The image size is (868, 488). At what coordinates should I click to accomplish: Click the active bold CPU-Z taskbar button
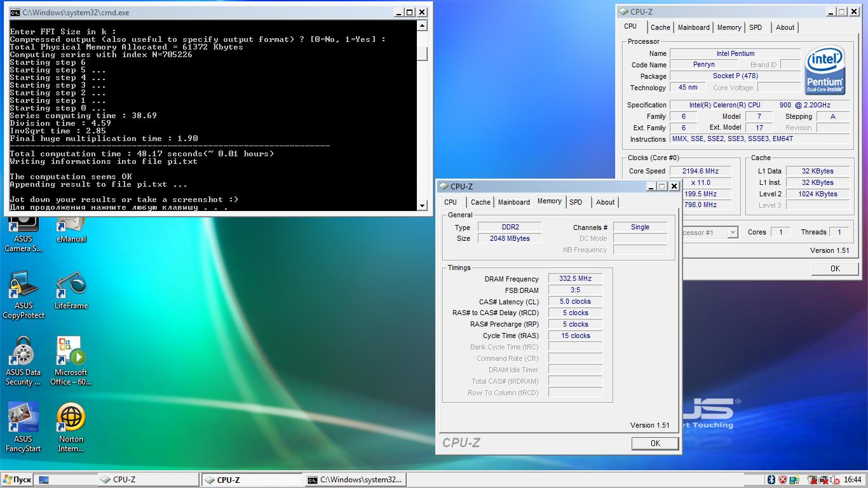pyautogui.click(x=252, y=480)
